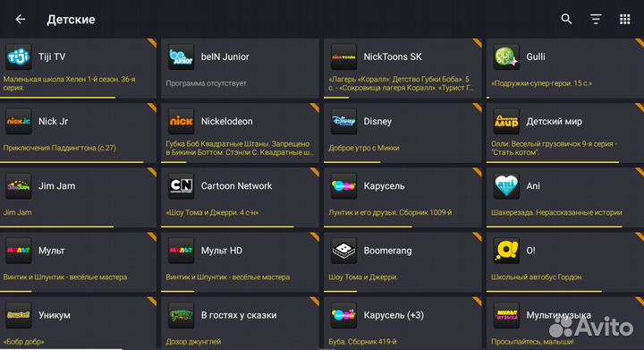The width and height of the screenshot is (644, 350).
Task: Click the Nickelodeon channel logo
Action: click(181, 121)
